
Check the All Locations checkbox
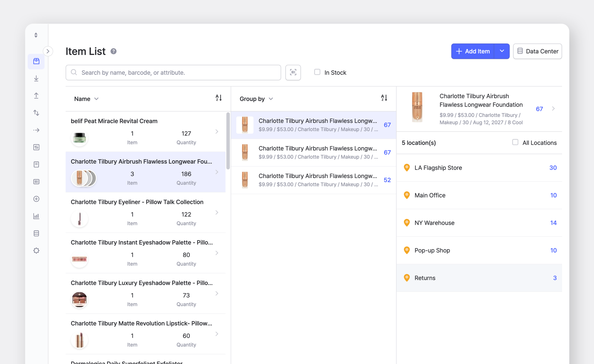point(515,142)
